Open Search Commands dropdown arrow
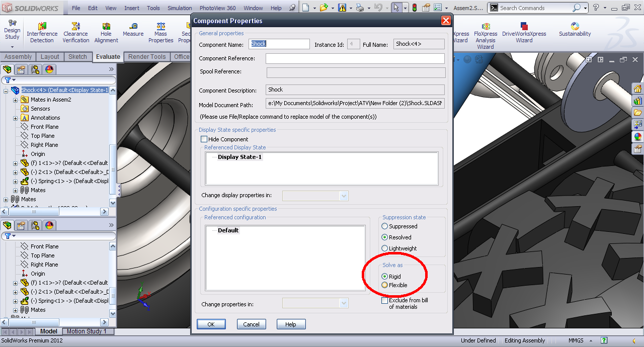Image resolution: width=644 pixels, height=347 pixels. (x=585, y=8)
